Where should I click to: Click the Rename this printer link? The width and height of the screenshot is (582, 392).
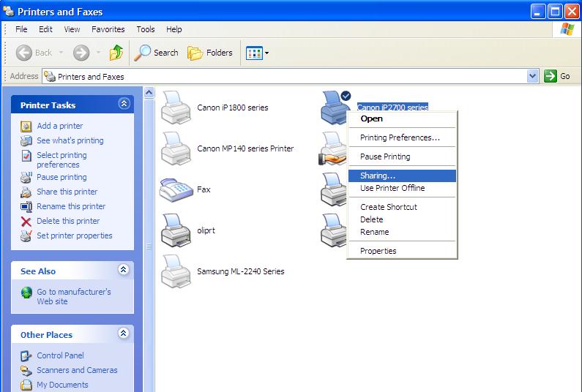pyautogui.click(x=71, y=206)
